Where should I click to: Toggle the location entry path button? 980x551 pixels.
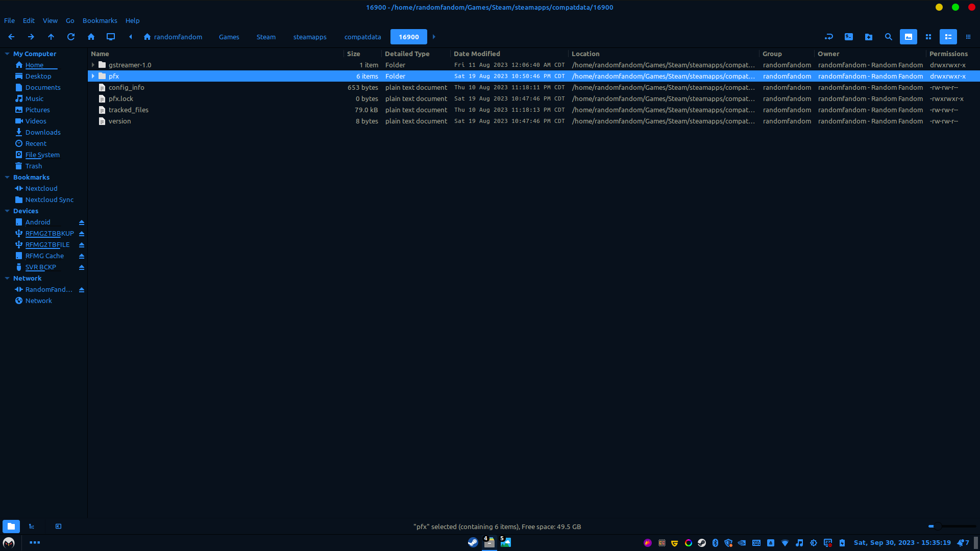pos(829,37)
